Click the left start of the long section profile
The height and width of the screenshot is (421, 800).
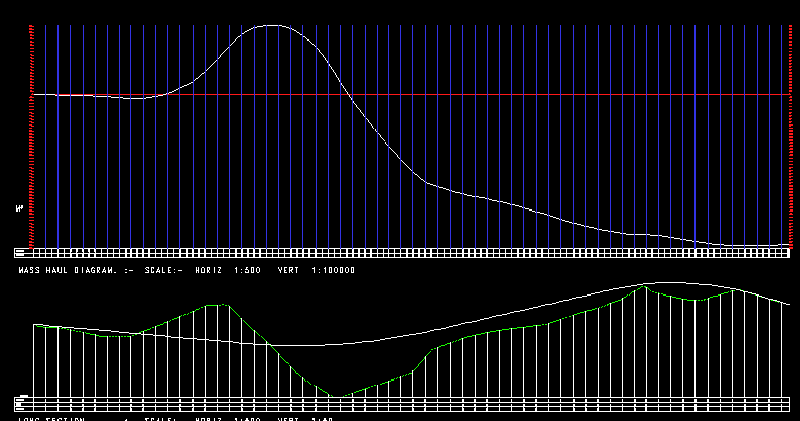click(x=35, y=325)
